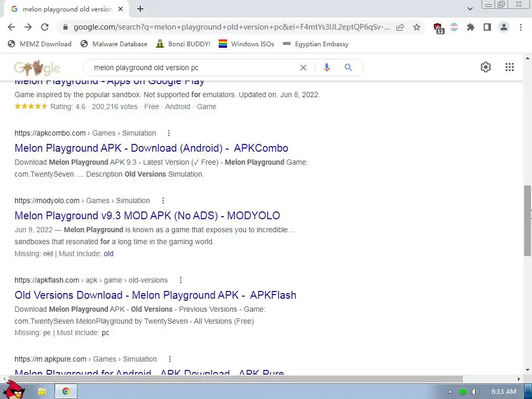
Task: Show hidden system tray icons
Action: pyautogui.click(x=450, y=392)
